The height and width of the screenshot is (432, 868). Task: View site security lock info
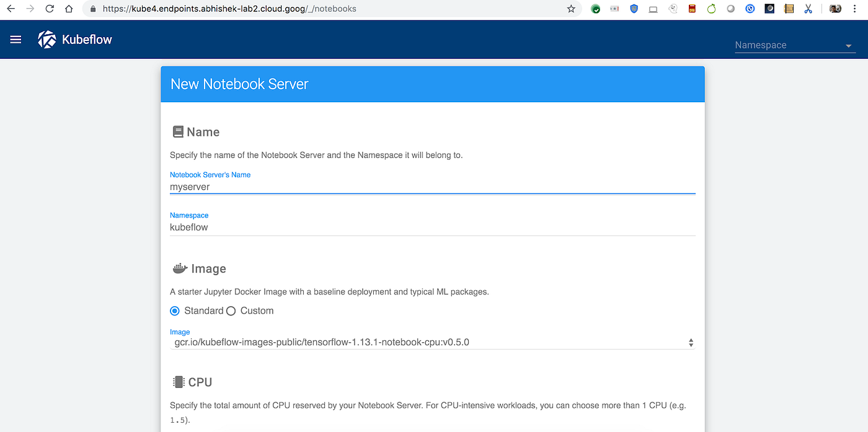(94, 9)
